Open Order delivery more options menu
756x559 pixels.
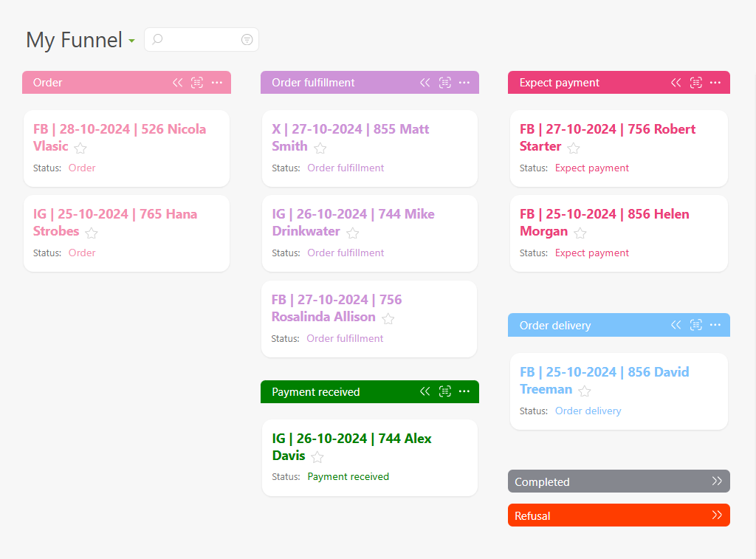tap(715, 325)
